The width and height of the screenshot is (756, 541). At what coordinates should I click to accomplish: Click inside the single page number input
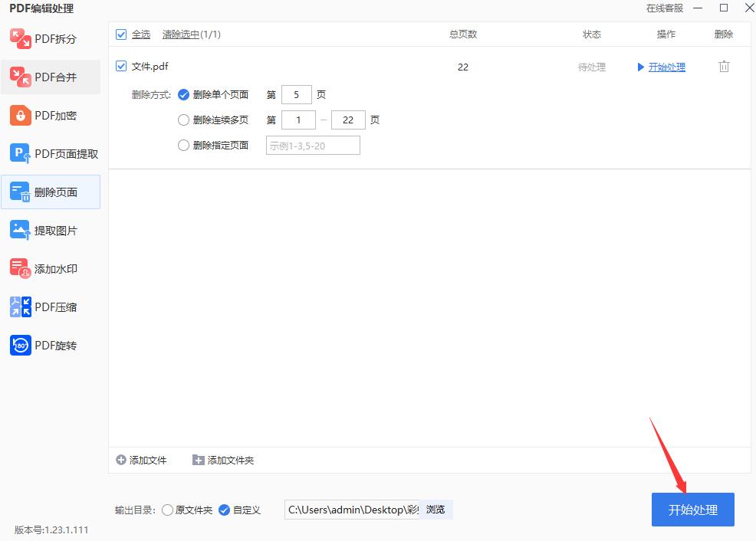297,94
